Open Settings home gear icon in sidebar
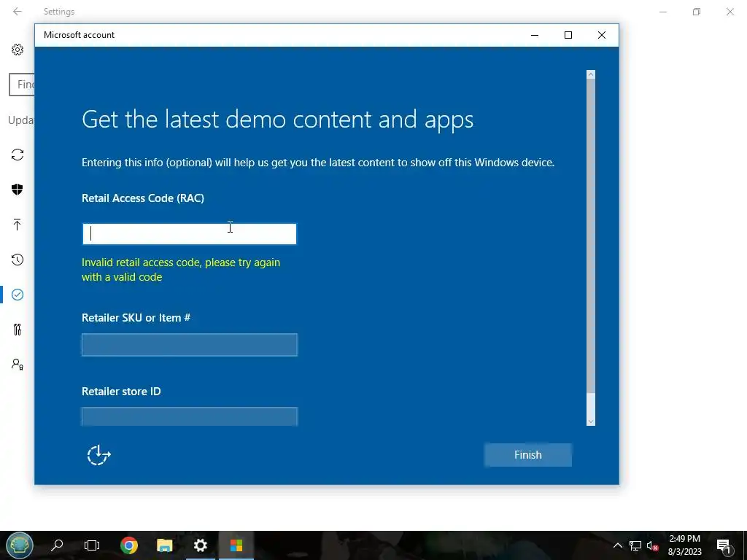The height and width of the screenshot is (560, 747). (x=18, y=50)
